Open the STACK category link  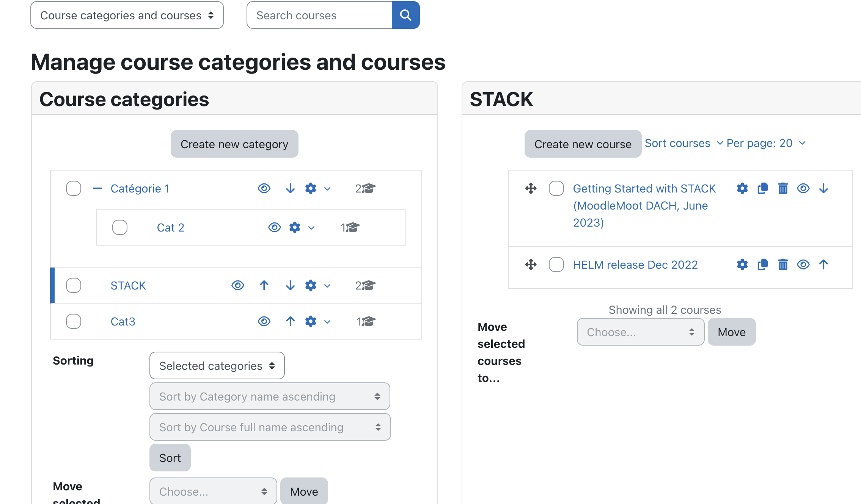[x=128, y=285]
